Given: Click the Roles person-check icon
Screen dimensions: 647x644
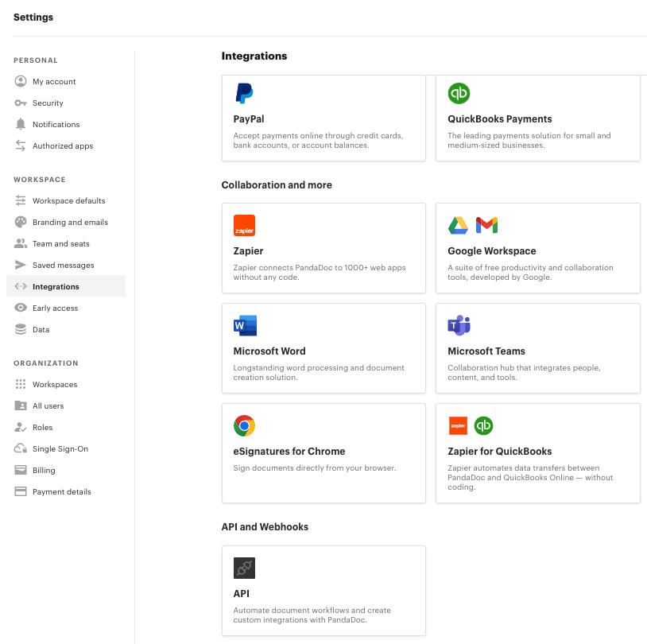Looking at the screenshot, I should [21, 427].
